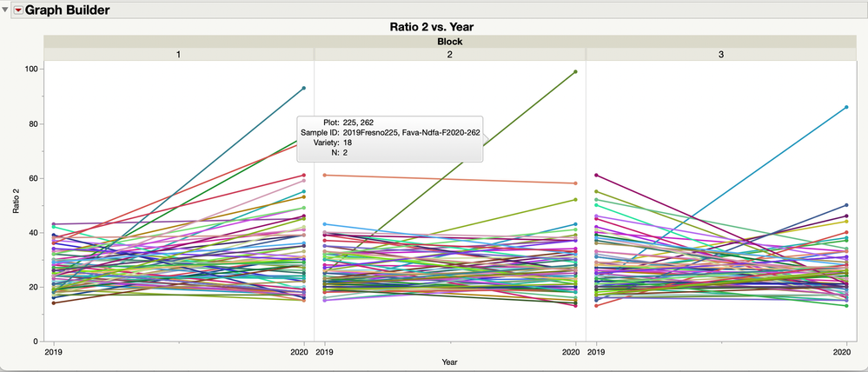Click the 40 tick label on Y axis
Screen dimensions: 868x372
pyautogui.click(x=33, y=233)
